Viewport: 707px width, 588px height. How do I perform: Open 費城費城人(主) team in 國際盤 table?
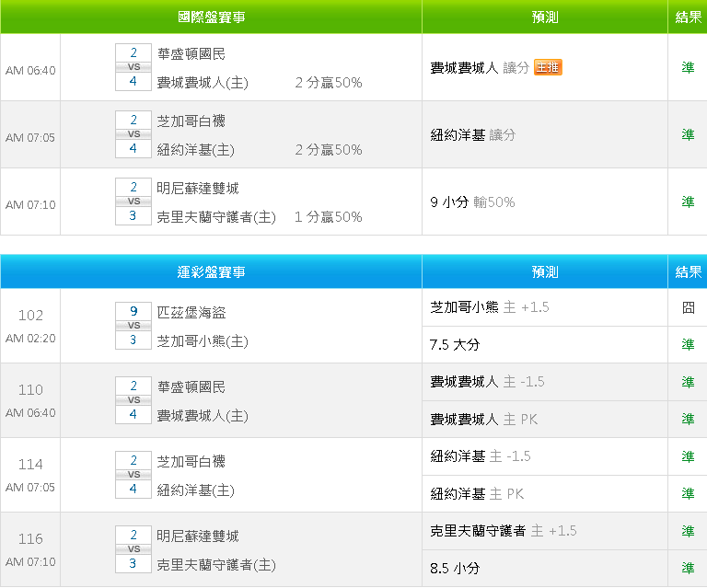[203, 83]
